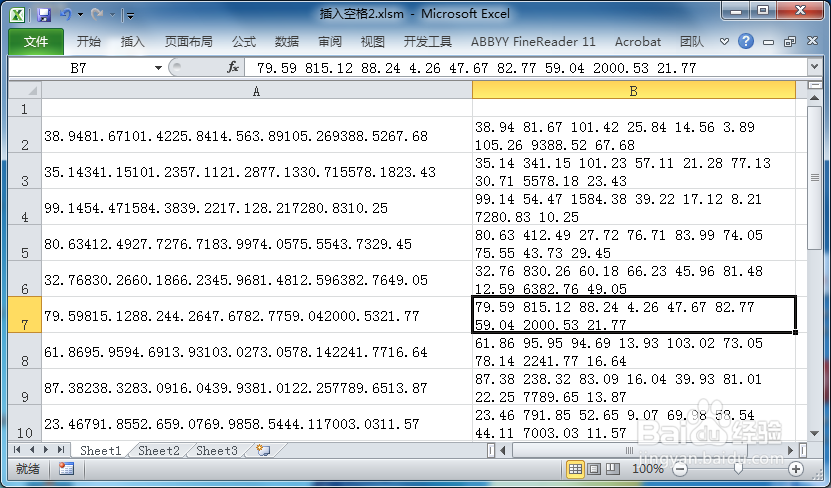This screenshot has width=831, height=488.
Task: Click previous sheet navigation arrow
Action: click(x=32, y=450)
